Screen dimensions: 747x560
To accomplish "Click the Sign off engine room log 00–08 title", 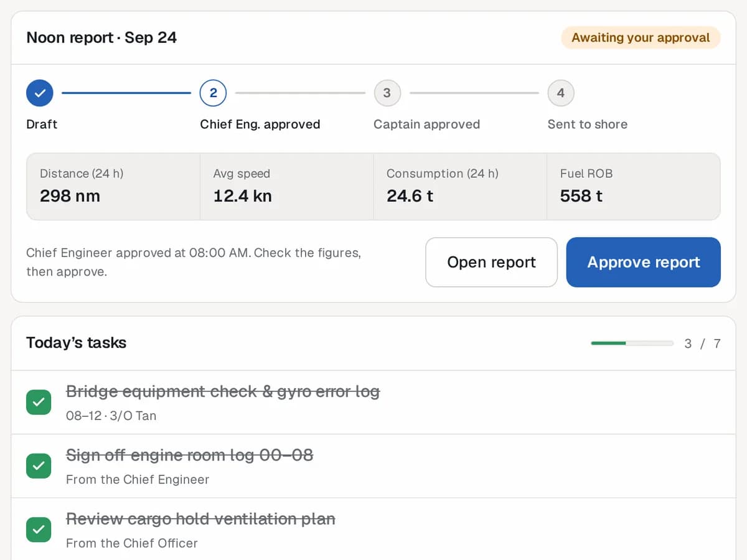I will (189, 455).
